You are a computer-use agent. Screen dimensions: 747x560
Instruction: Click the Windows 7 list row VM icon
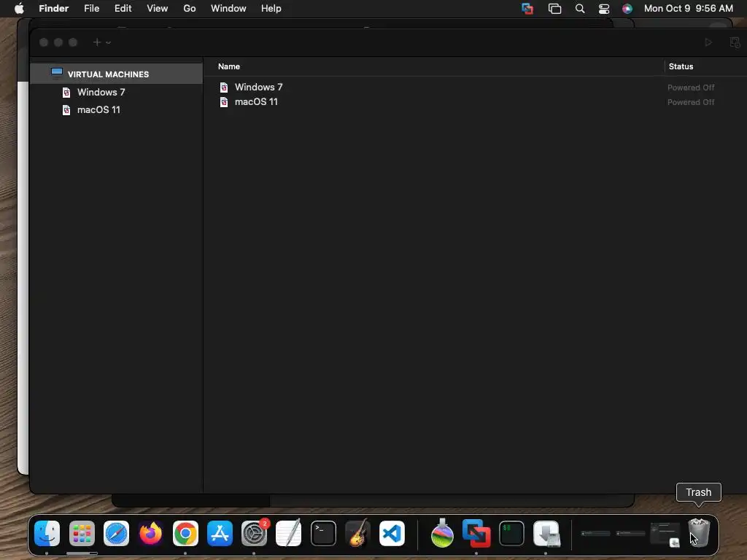pyautogui.click(x=224, y=87)
